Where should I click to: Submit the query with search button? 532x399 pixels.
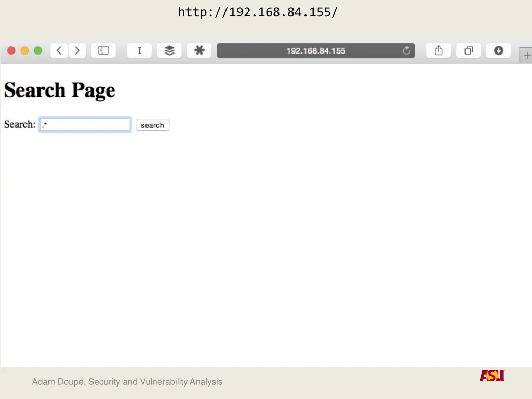pyautogui.click(x=152, y=125)
